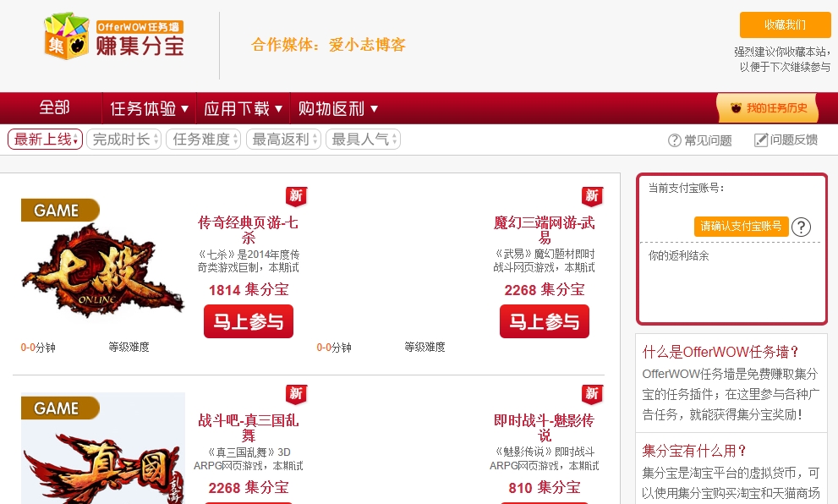
Task: Click the 810 集分宝 reward text
Action: point(545,487)
